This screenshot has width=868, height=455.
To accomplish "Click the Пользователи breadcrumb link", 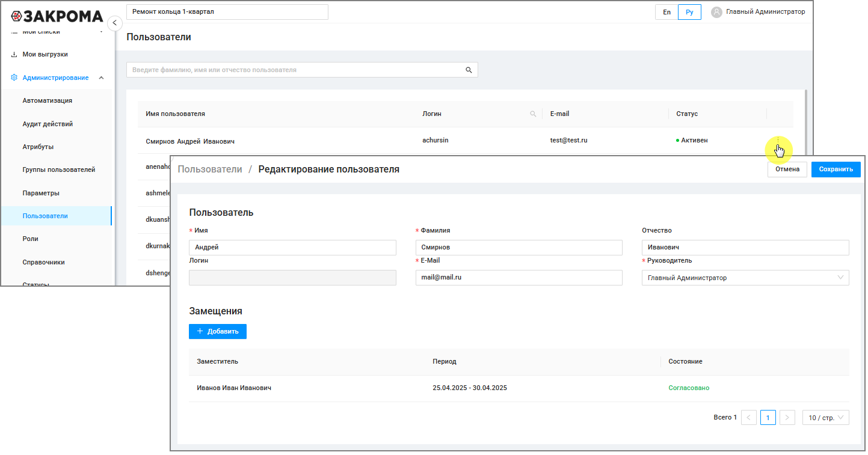I will [x=210, y=169].
